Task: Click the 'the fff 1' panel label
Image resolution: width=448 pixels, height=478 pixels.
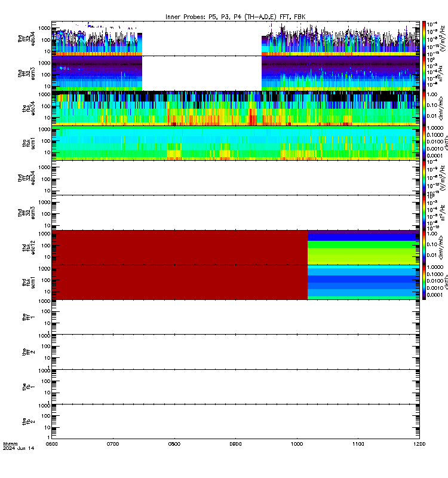Action: pyautogui.click(x=29, y=317)
